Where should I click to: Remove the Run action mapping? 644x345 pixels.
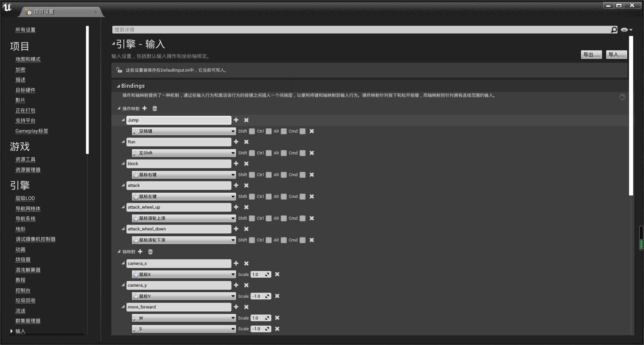[x=246, y=142]
